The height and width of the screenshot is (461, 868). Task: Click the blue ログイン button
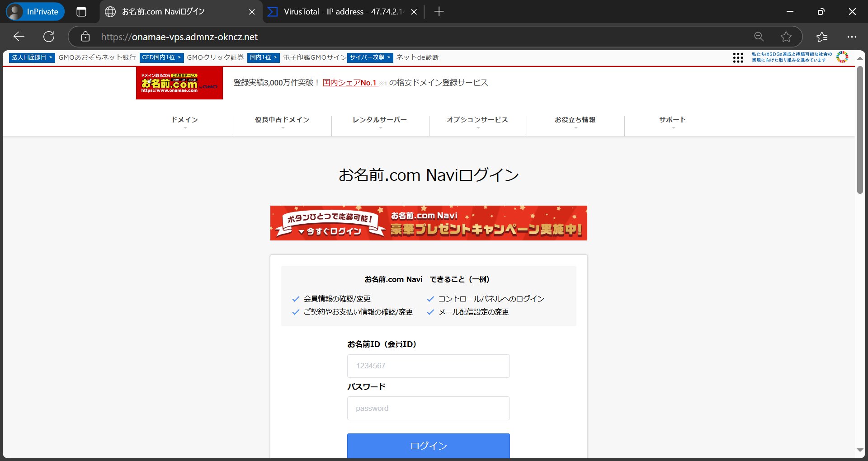[x=429, y=446]
